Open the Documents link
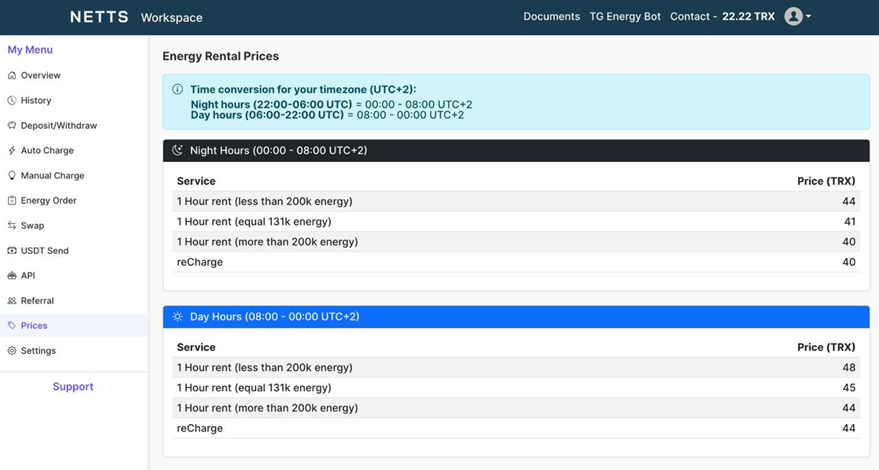Screen dimensions: 879x470 tap(552, 17)
